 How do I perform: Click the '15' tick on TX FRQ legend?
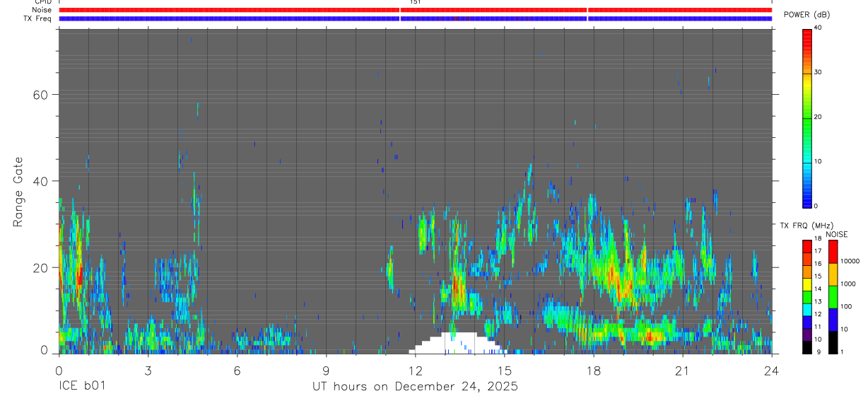tap(817, 277)
